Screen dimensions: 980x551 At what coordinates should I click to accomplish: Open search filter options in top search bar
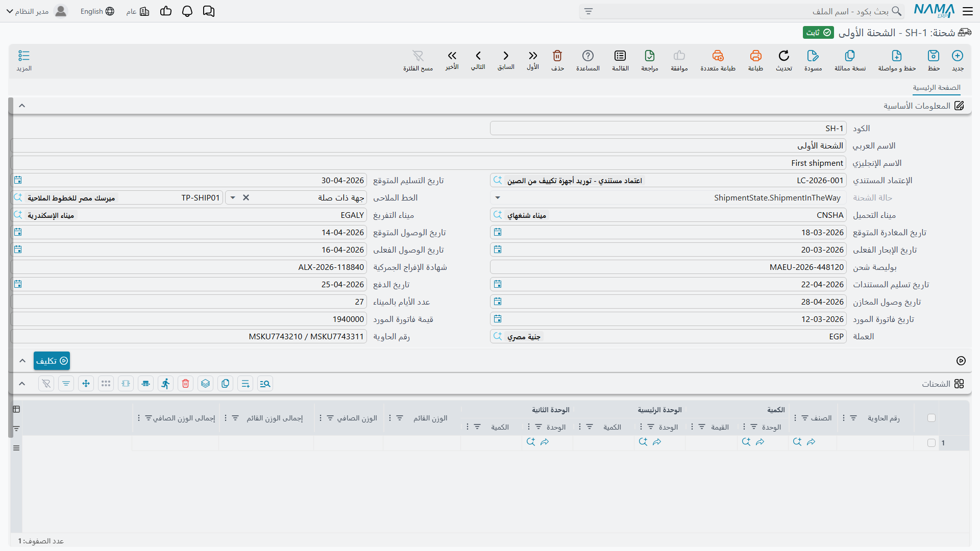589,11
